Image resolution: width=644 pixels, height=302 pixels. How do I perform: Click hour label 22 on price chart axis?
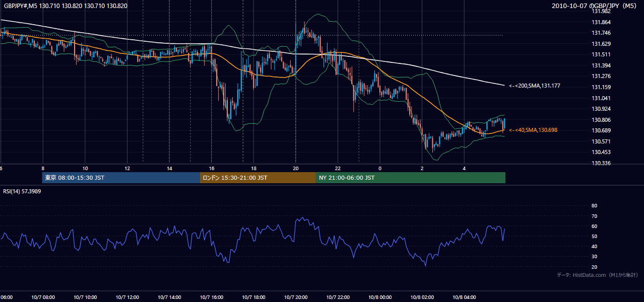click(338, 168)
